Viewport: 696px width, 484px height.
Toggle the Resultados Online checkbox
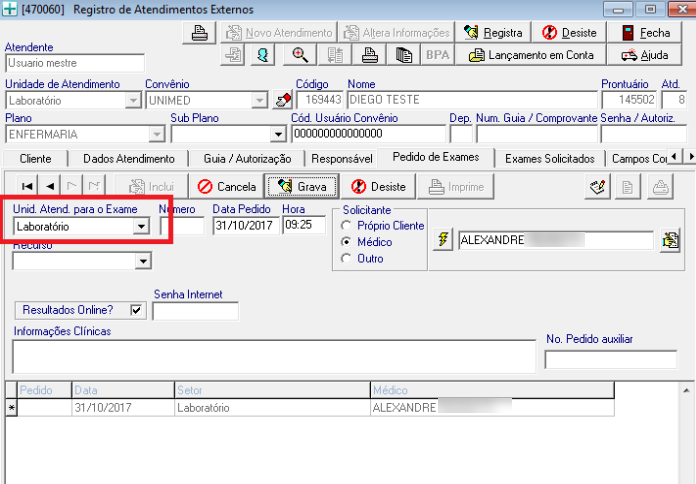point(136,310)
